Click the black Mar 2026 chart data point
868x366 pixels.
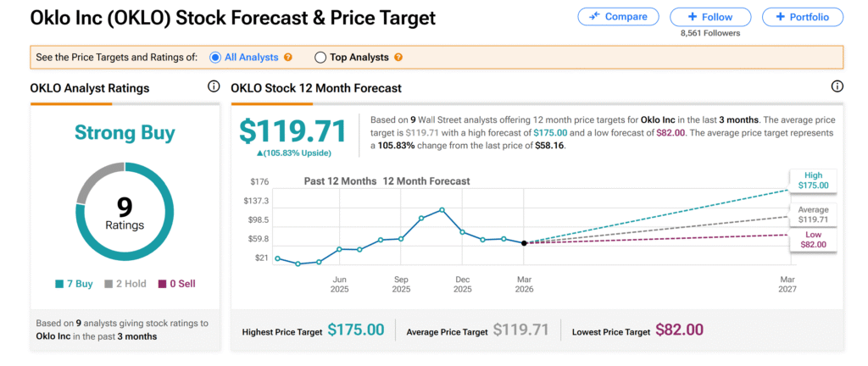click(524, 243)
